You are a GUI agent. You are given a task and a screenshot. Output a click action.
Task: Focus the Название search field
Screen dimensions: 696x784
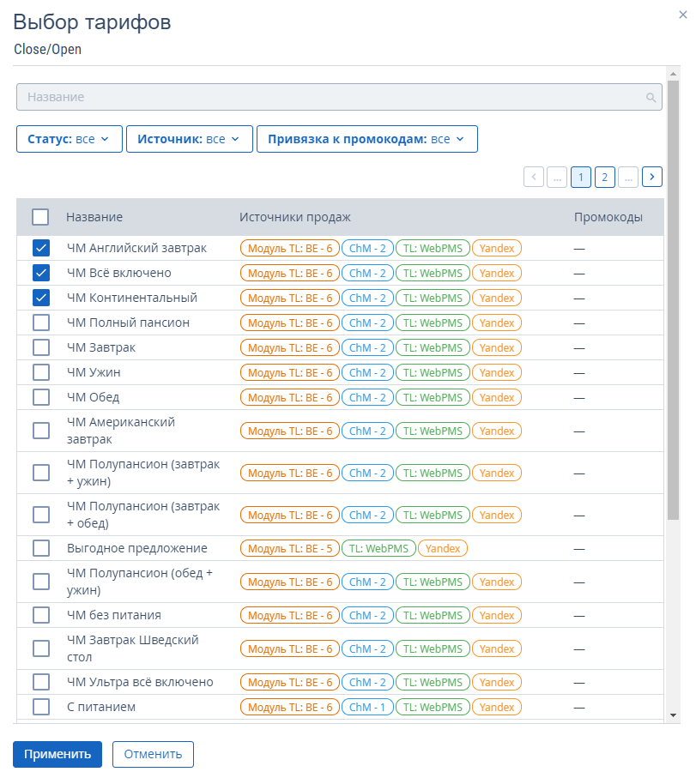coord(330,97)
